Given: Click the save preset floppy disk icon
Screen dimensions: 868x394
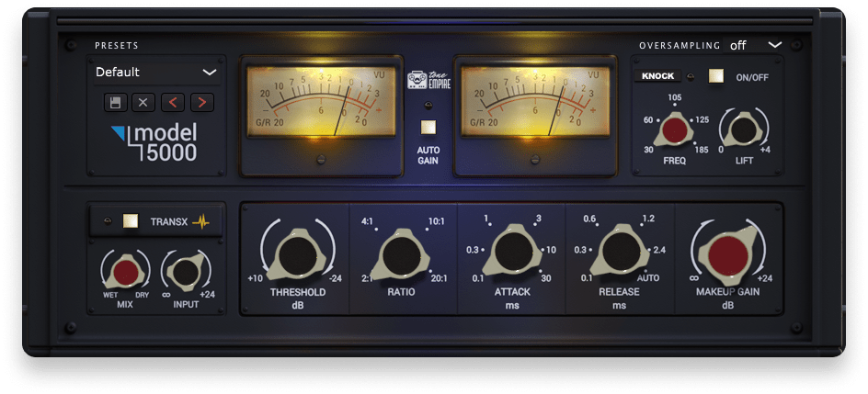Looking at the screenshot, I should (115, 102).
